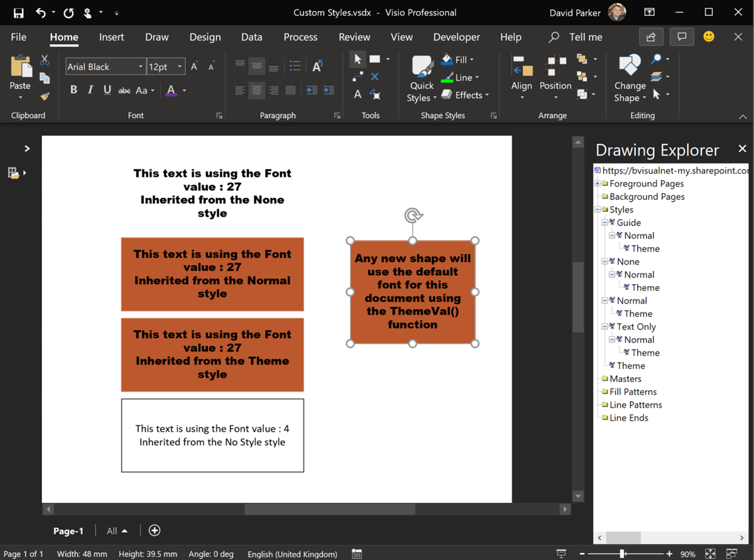Select the Pointer Tool in the Tools group

(357, 59)
